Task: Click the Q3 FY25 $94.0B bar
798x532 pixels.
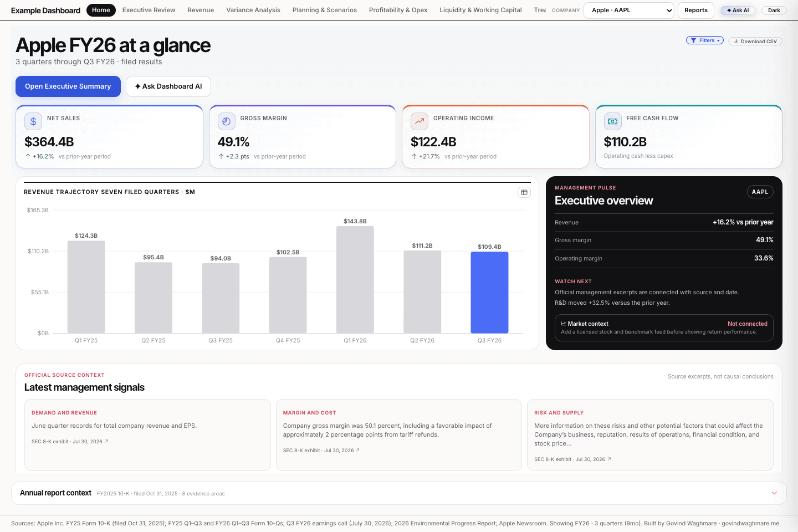Action: click(x=221, y=298)
